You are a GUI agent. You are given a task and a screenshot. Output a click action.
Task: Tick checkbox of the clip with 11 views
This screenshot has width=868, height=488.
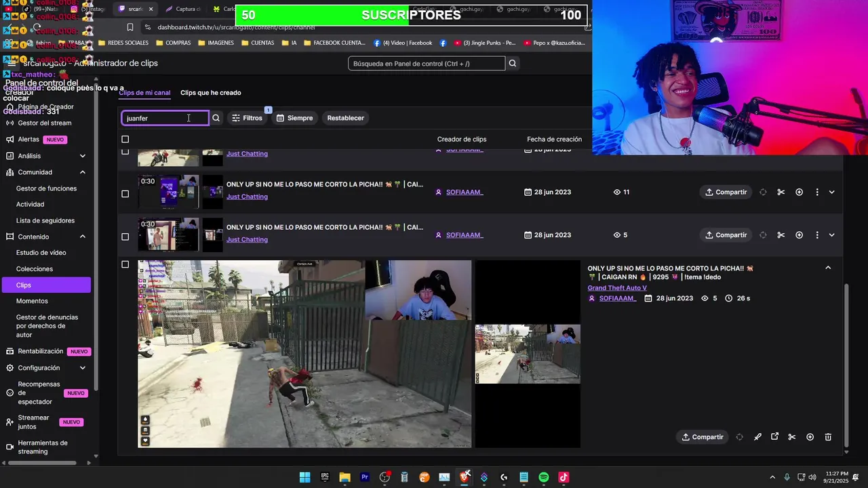(x=125, y=194)
